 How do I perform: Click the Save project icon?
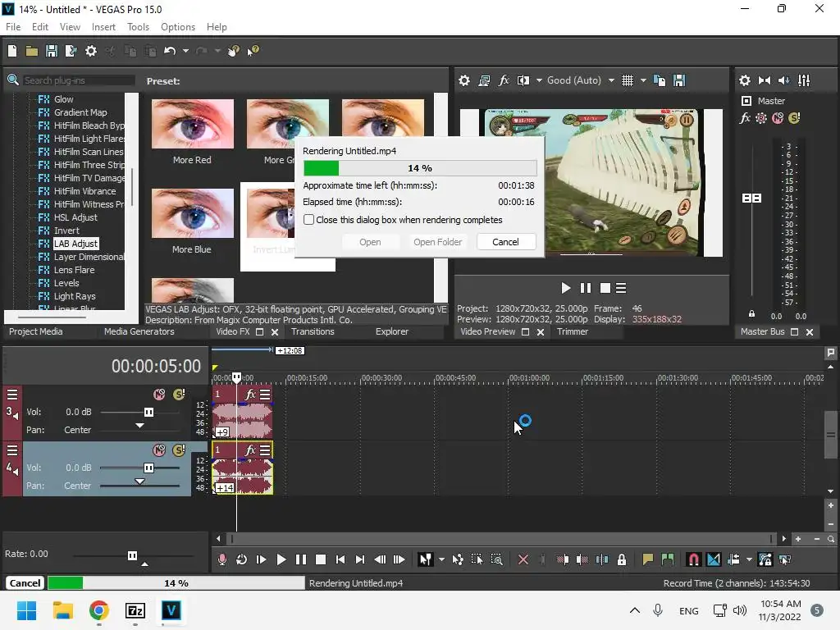(x=52, y=51)
